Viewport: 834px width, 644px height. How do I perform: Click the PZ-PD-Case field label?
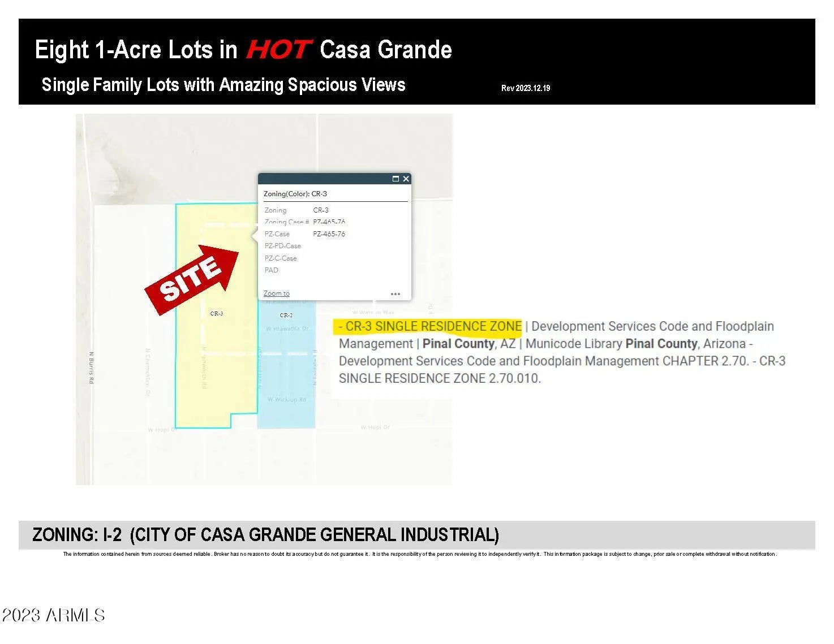283,246
